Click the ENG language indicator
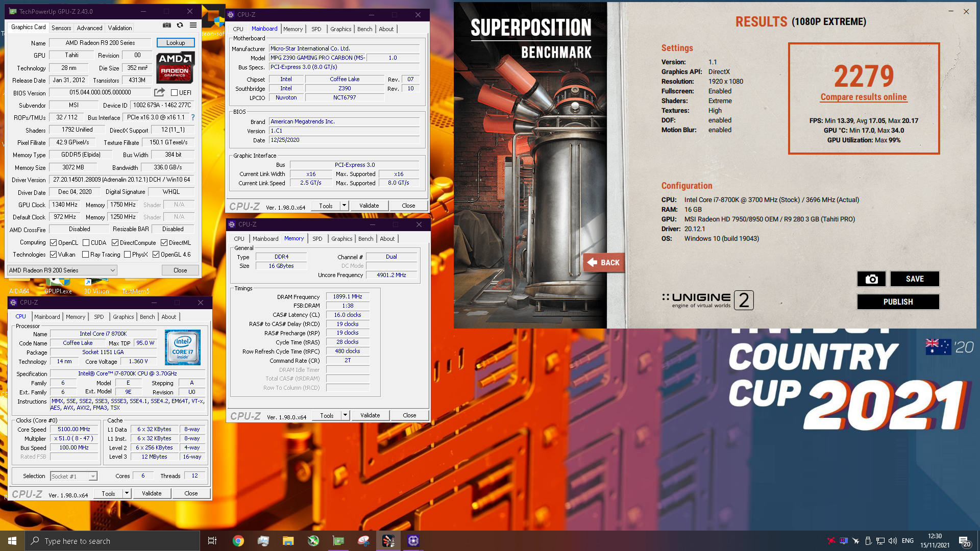The height and width of the screenshot is (551, 980). pos(908,541)
